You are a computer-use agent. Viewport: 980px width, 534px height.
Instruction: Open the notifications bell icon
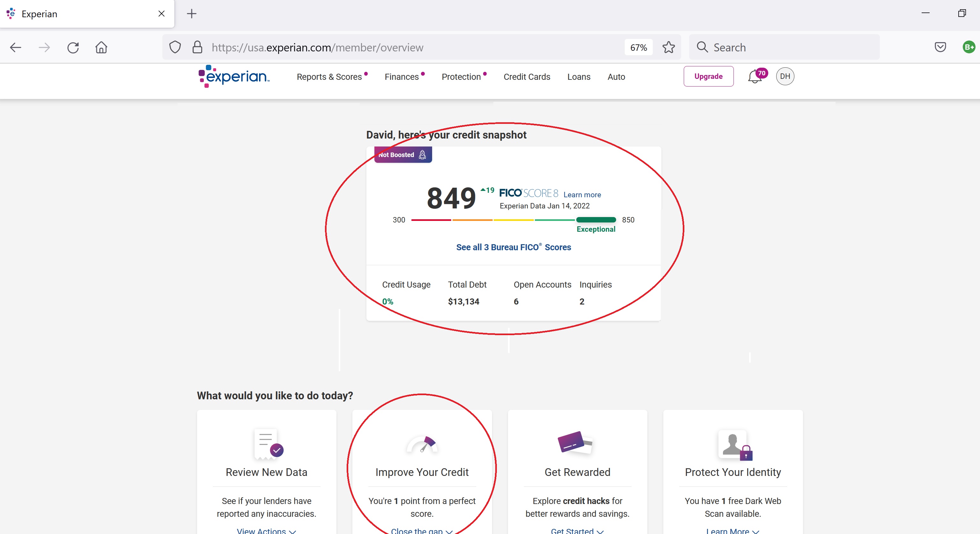tap(755, 77)
